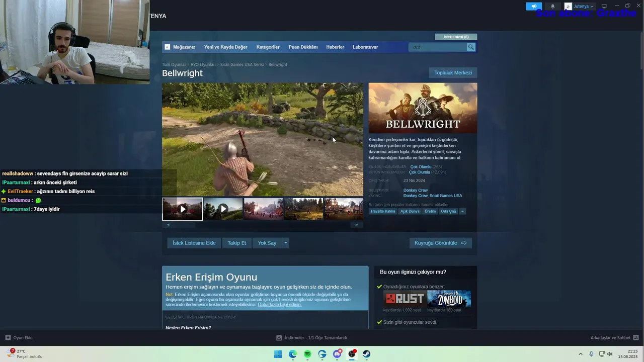Viewport: 644px width, 362px height.
Task: Click the microphone tray icon
Action: click(591, 354)
